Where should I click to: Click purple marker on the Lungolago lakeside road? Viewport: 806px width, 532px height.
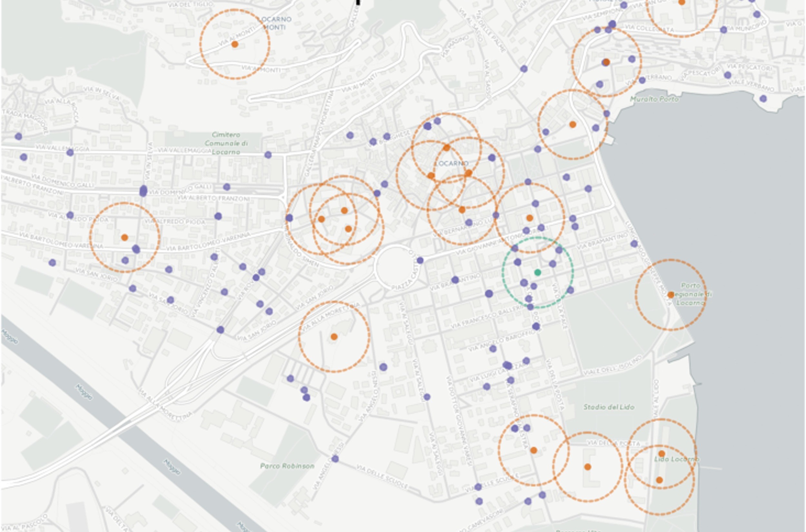[634, 244]
